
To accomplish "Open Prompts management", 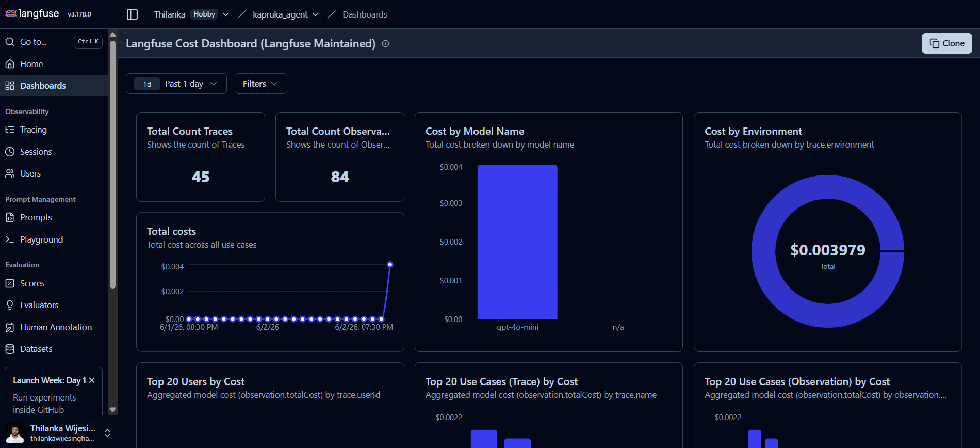I will [54, 217].
